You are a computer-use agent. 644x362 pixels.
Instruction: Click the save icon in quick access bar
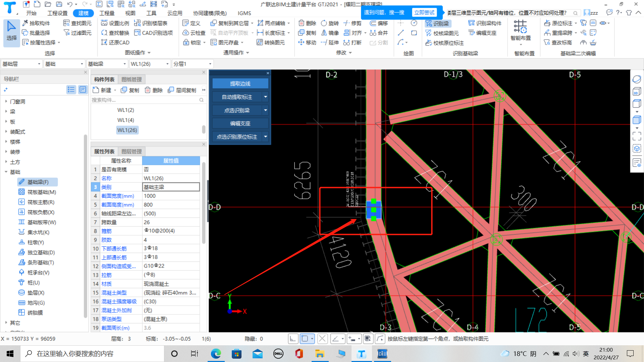[x=59, y=4]
